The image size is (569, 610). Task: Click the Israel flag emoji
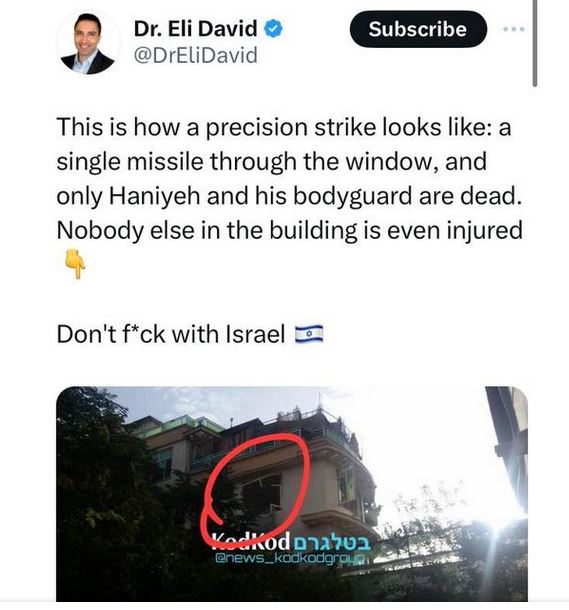click(309, 334)
